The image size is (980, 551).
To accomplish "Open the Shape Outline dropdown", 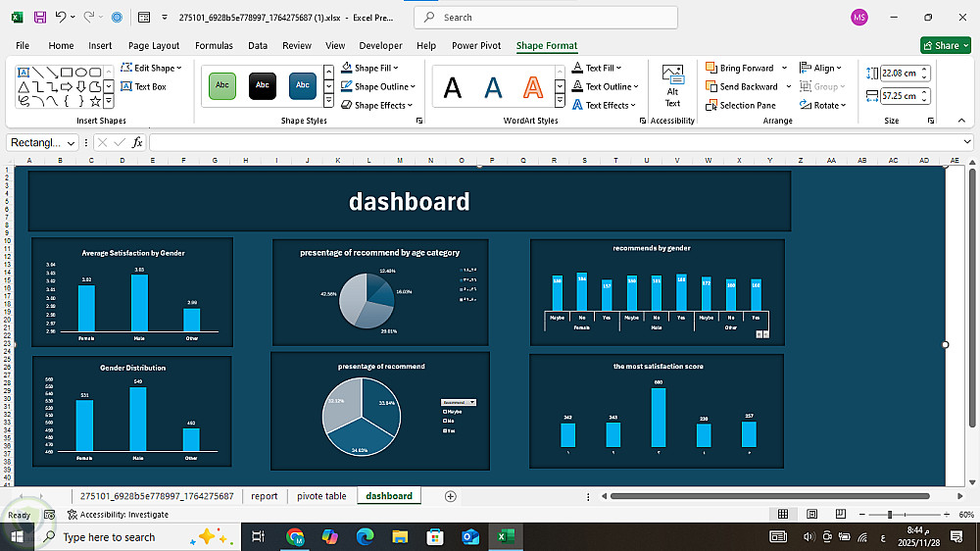I will [x=378, y=86].
